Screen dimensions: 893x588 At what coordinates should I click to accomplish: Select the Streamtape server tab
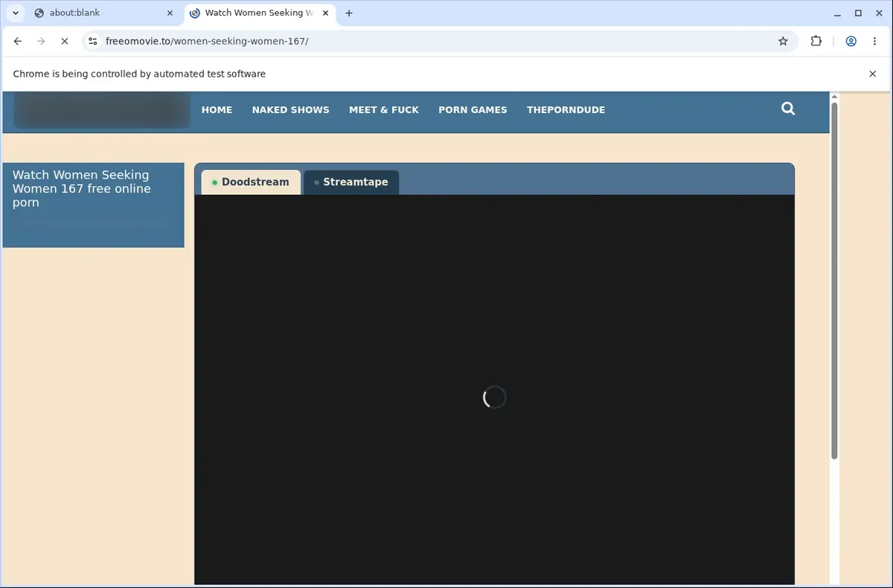pos(351,182)
